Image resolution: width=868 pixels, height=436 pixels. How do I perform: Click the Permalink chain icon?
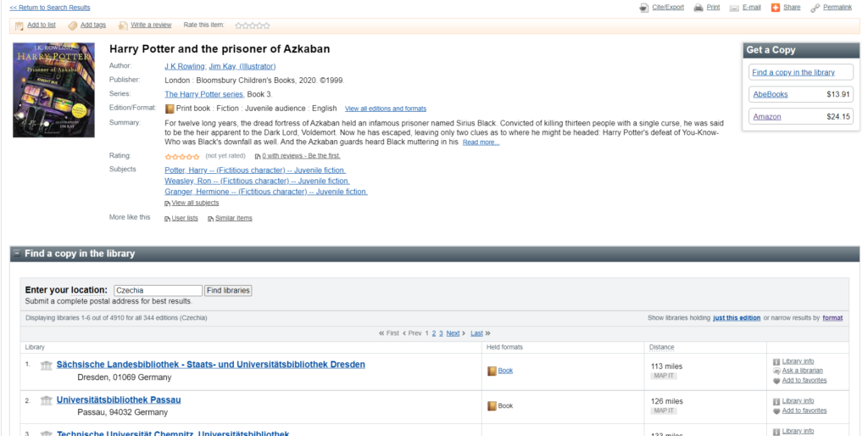click(815, 8)
